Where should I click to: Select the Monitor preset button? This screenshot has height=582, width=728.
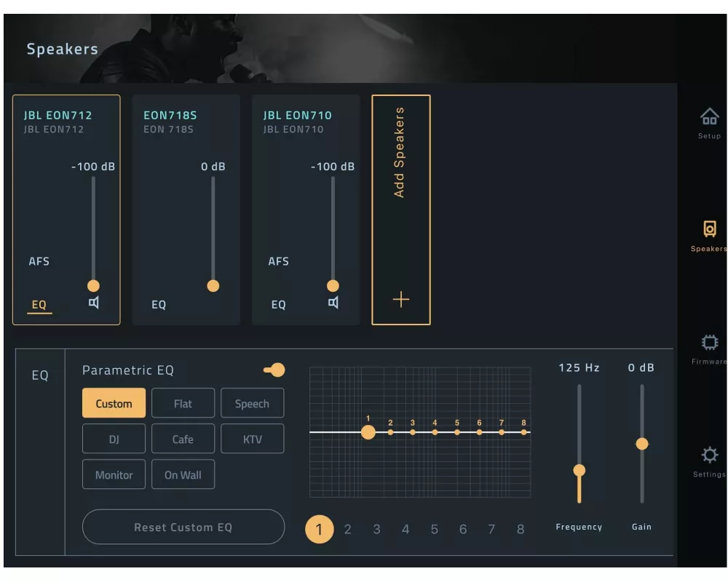[x=114, y=475]
